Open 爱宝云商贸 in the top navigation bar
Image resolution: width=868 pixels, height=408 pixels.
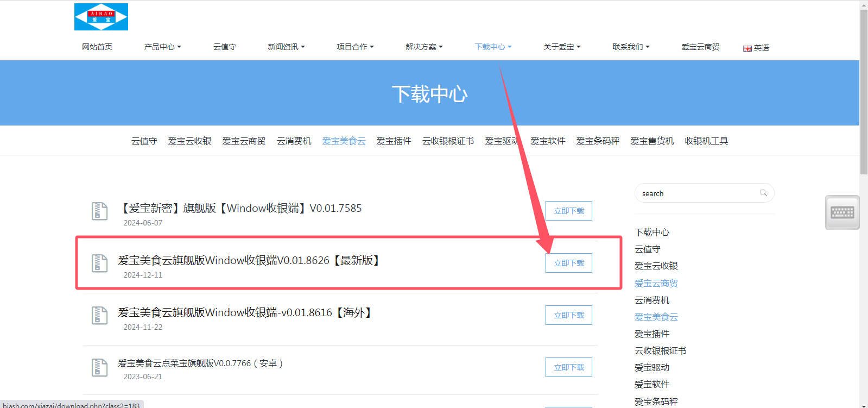[x=700, y=47]
